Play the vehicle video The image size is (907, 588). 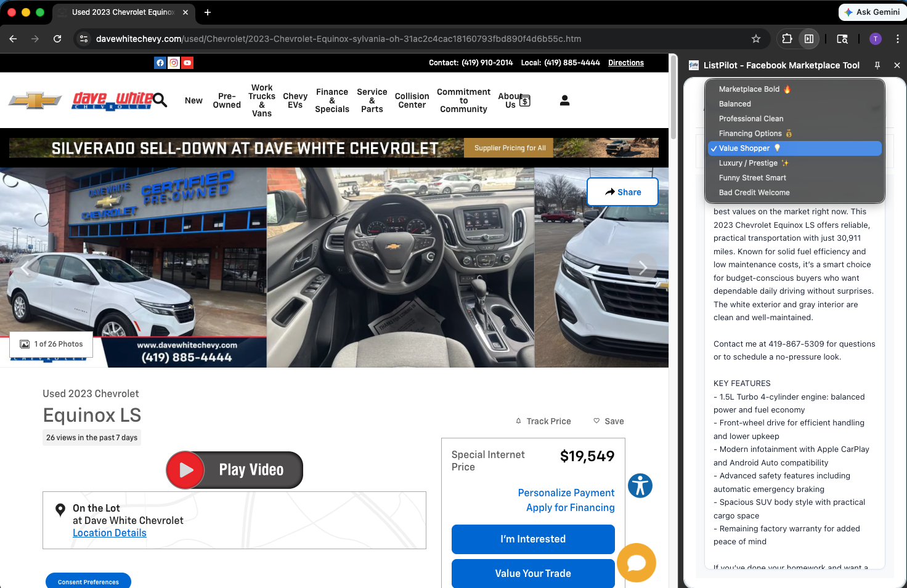tap(234, 470)
